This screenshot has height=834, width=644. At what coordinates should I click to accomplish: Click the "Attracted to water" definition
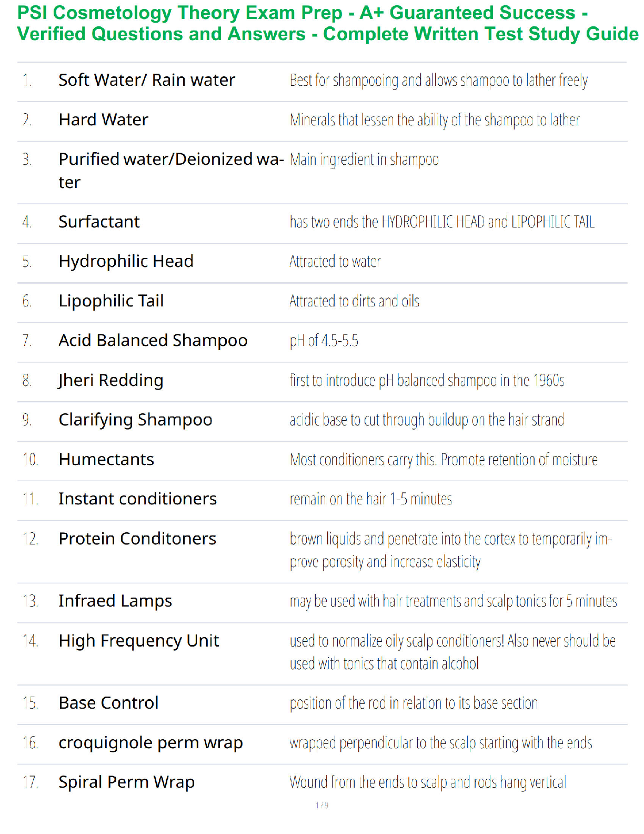click(x=335, y=262)
